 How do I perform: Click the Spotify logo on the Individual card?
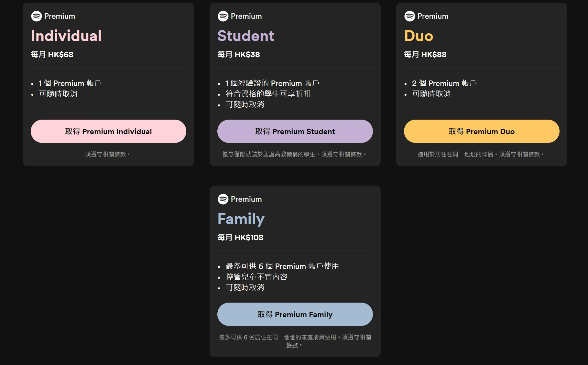(37, 16)
